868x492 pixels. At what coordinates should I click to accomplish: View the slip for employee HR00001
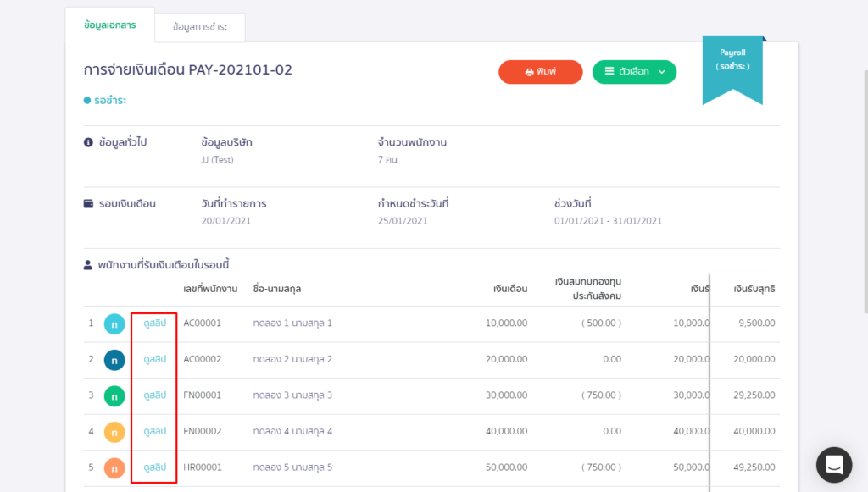click(x=154, y=467)
